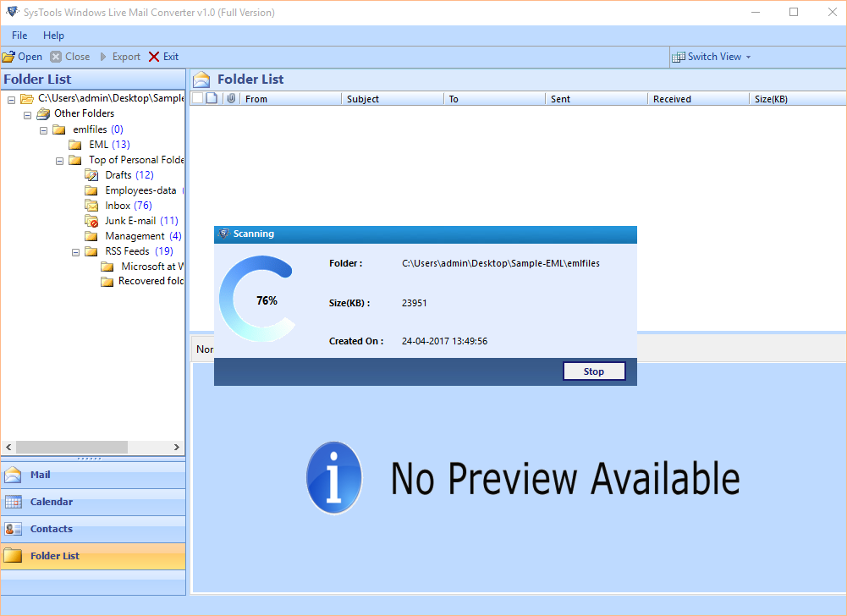Viewport: 847px width, 616px height.
Task: Select the EML folder icon
Action: pyautogui.click(x=75, y=145)
